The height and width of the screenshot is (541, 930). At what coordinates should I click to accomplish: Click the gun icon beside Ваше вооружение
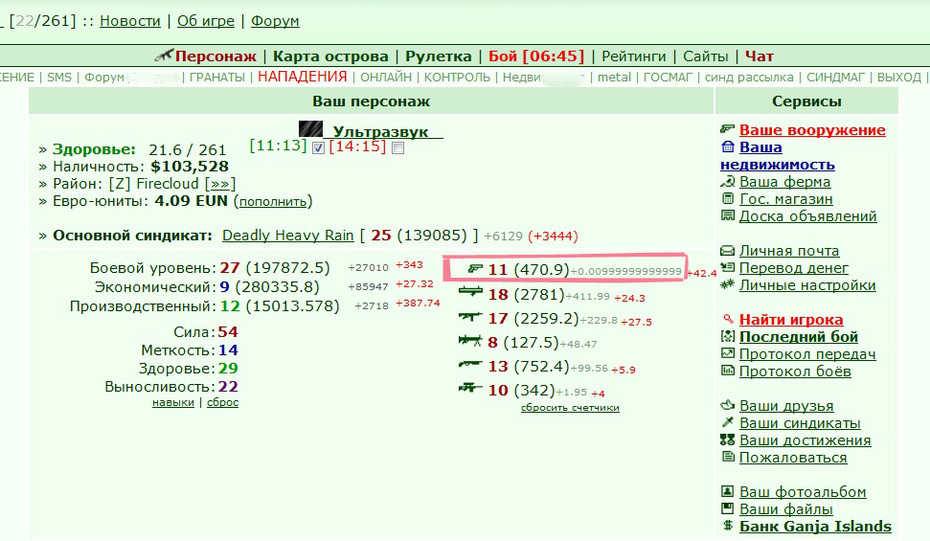pos(728,129)
